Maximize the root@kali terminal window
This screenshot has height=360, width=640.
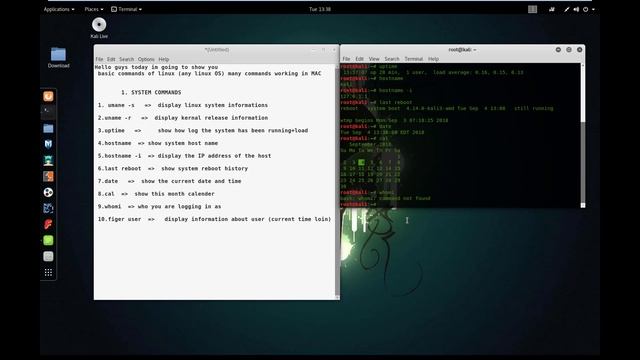tap(569, 50)
